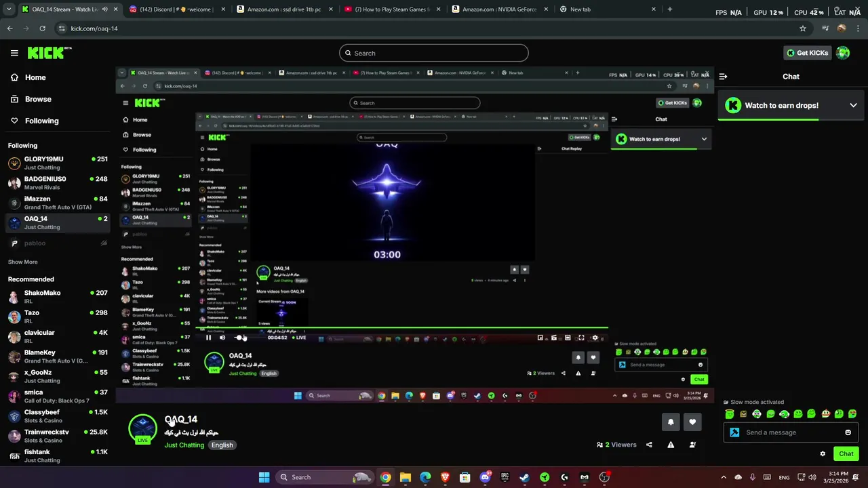The width and height of the screenshot is (868, 488).
Task: Open offline pabloo channel
Action: [58, 243]
